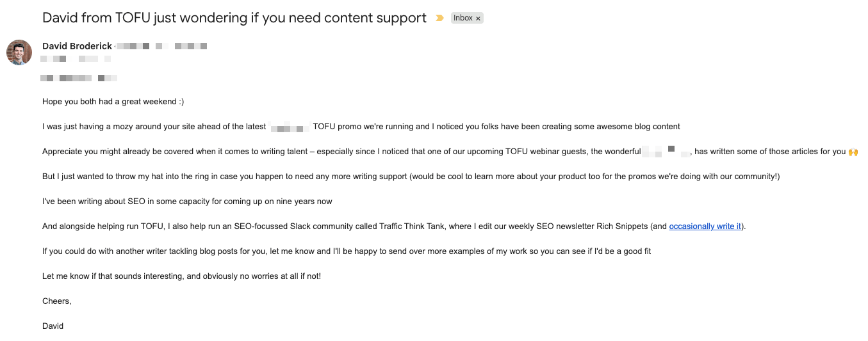The height and width of the screenshot is (341, 868).
Task: Click the "Hope you both had a great weekend" line
Action: tap(113, 101)
